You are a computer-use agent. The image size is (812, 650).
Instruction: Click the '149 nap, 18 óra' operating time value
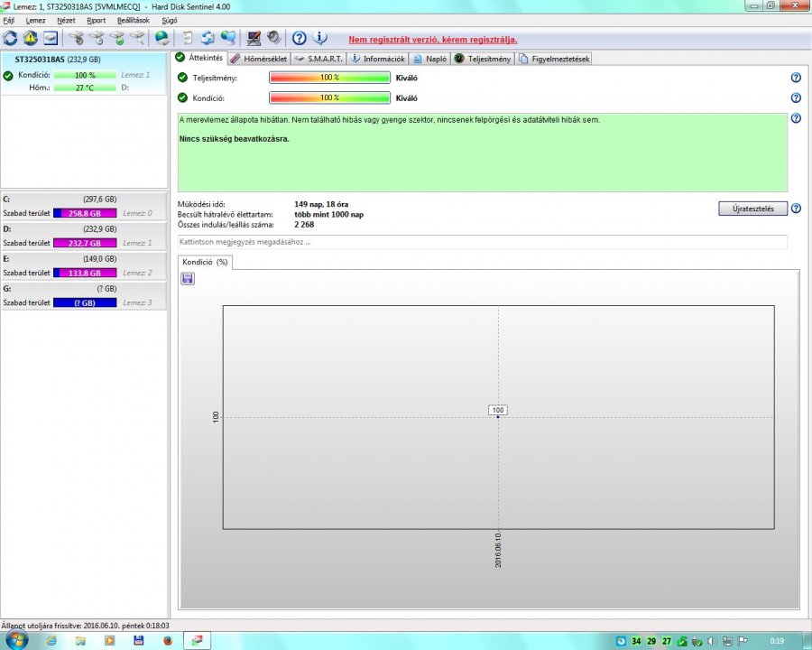[321, 204]
